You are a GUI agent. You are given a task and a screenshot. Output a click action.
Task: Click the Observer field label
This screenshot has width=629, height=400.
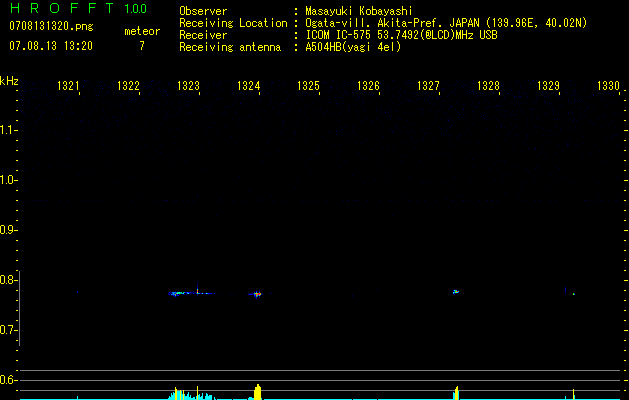[203, 11]
